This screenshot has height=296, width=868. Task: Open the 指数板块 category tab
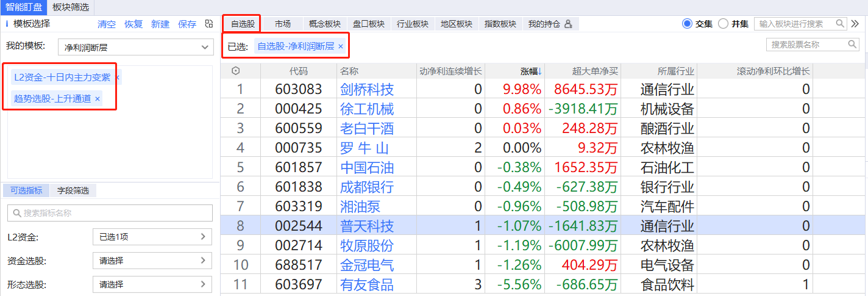click(x=500, y=24)
